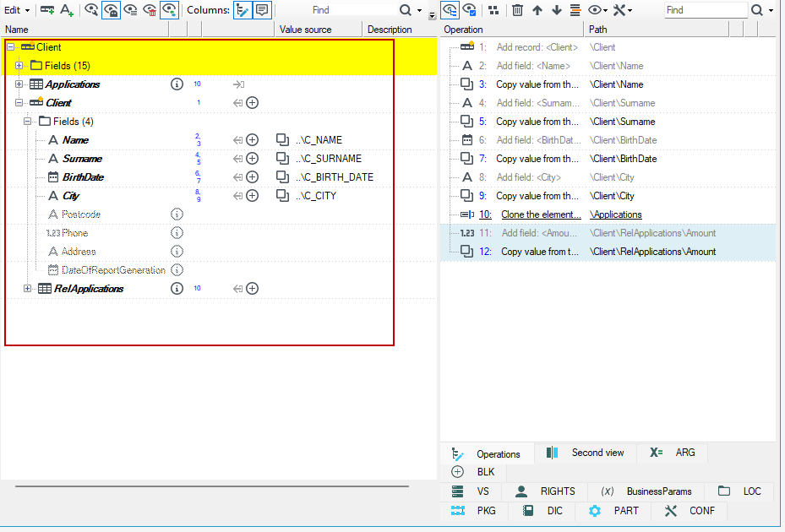785x532 pixels.
Task: Toggle the description column button
Action: pos(262,9)
